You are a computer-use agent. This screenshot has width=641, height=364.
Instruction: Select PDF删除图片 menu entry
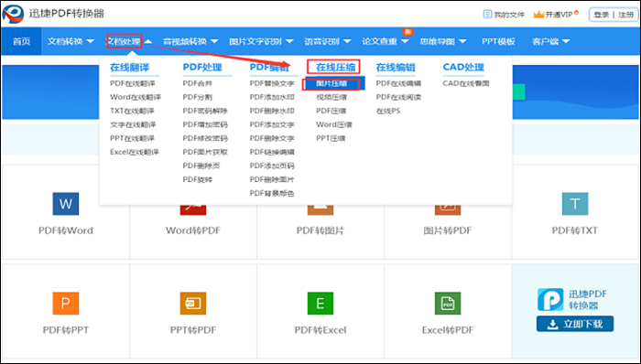click(272, 179)
